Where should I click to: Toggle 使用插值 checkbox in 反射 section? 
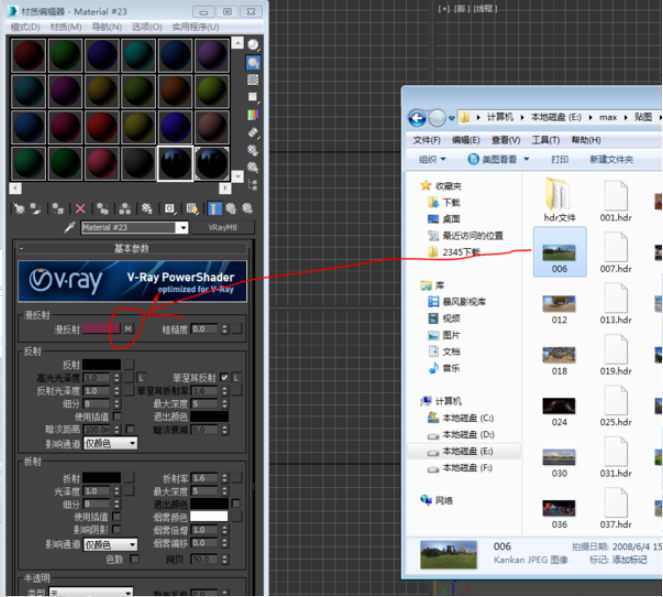(117, 416)
